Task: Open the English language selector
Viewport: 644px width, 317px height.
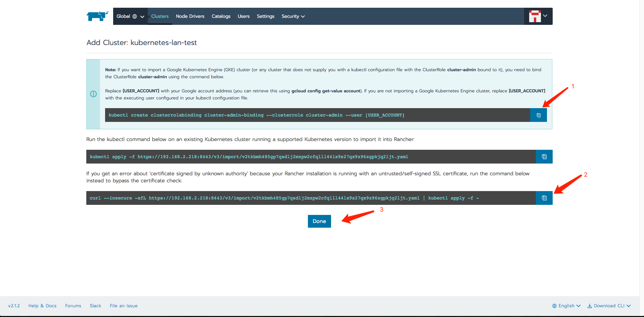Action: click(566, 306)
